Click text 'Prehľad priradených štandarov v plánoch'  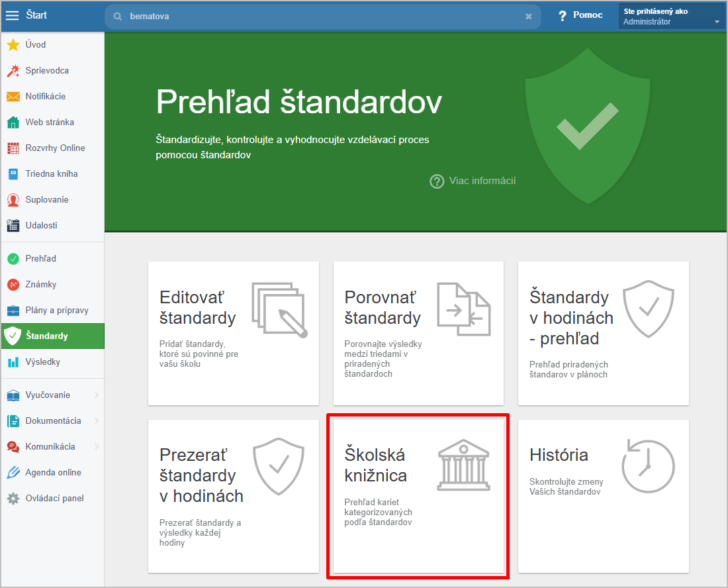(569, 369)
